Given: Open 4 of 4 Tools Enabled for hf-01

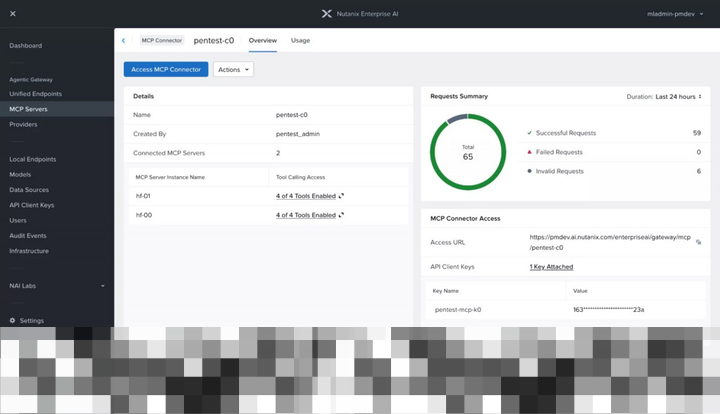Looking at the screenshot, I should click(306, 196).
